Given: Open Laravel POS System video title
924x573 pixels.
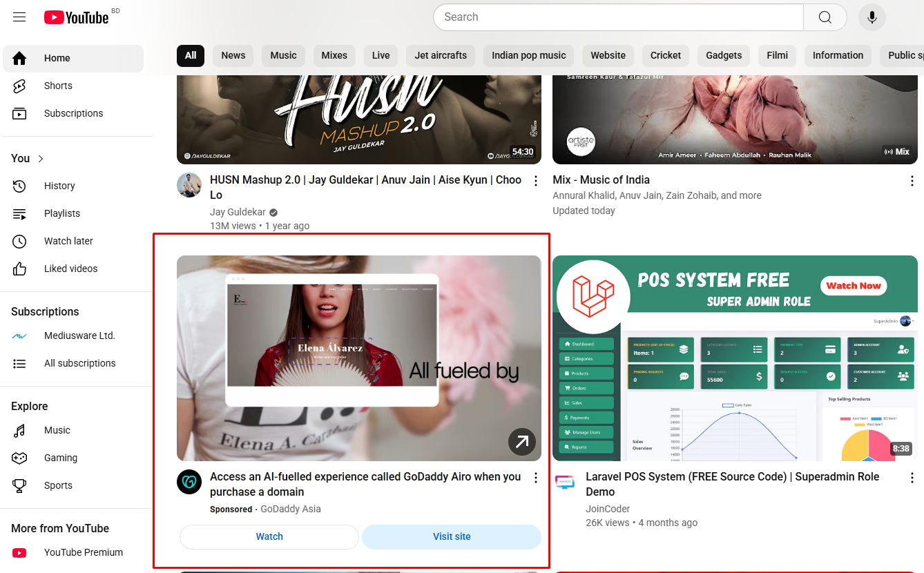Looking at the screenshot, I should tap(733, 484).
